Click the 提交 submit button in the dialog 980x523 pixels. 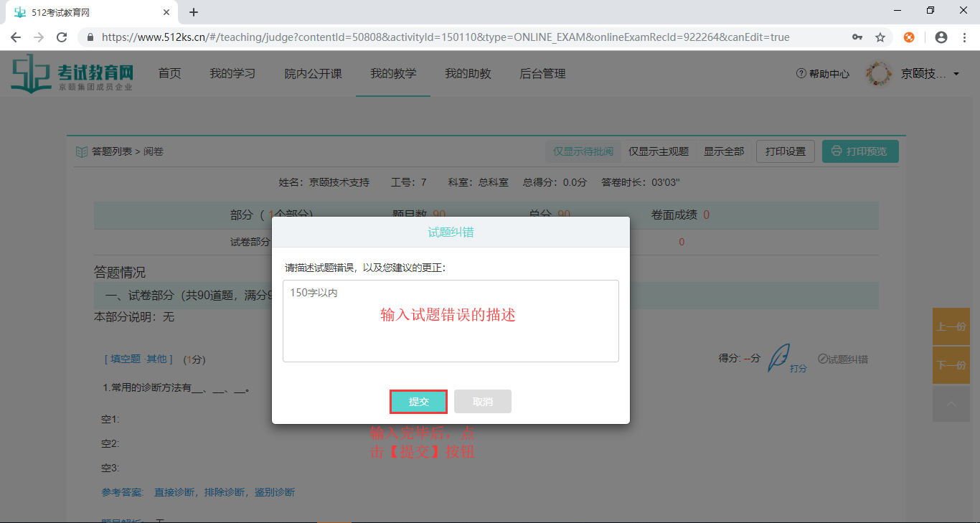(x=418, y=401)
